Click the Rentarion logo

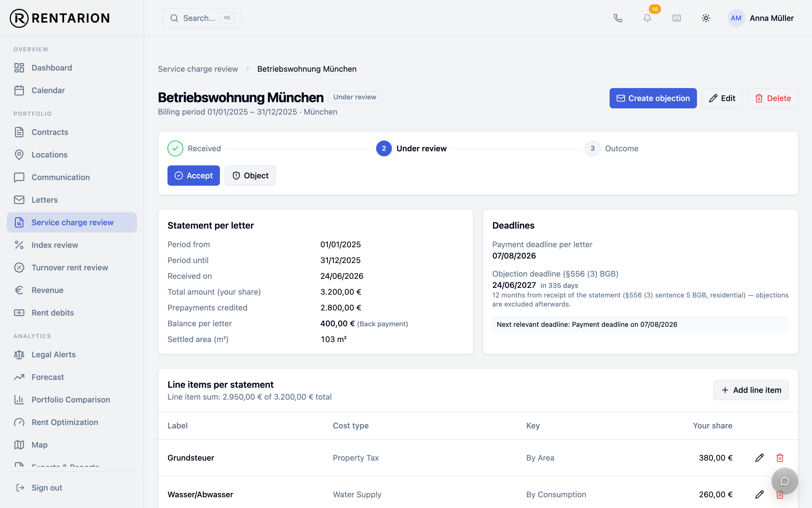click(60, 18)
